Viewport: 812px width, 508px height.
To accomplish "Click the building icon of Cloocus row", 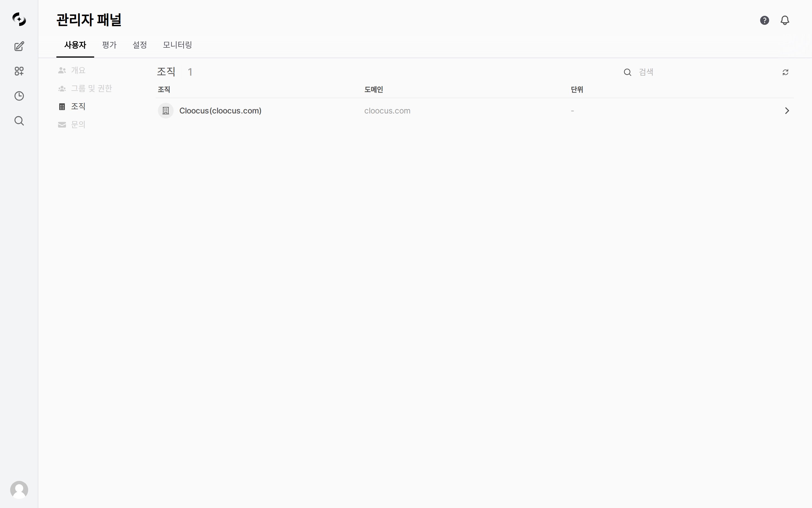I will click(166, 111).
